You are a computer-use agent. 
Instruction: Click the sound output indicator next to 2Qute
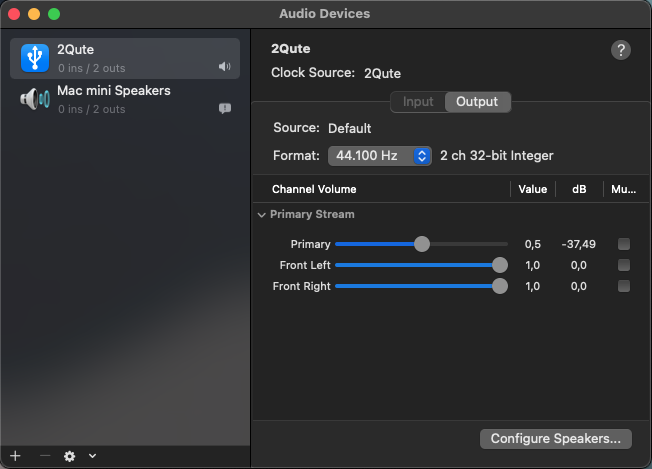coord(225,67)
